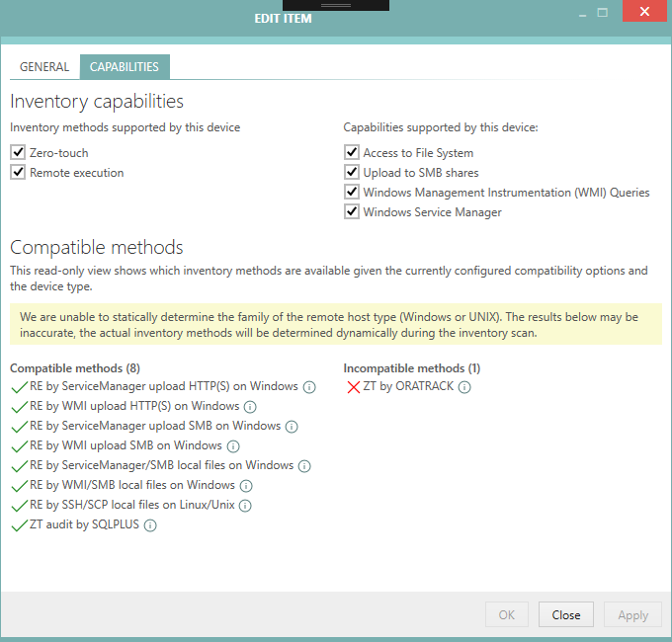This screenshot has width=672, height=642.
Task: Click info icon for ServiceManager/SMB local files
Action: tap(305, 466)
